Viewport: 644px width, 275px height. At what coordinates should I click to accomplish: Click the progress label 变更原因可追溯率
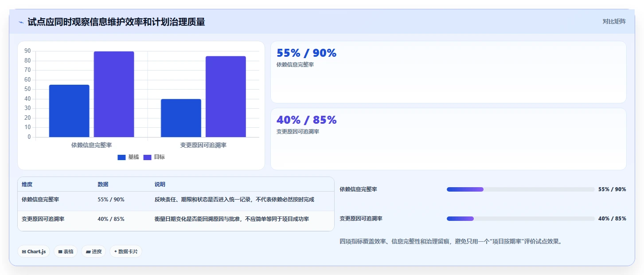pos(361,219)
